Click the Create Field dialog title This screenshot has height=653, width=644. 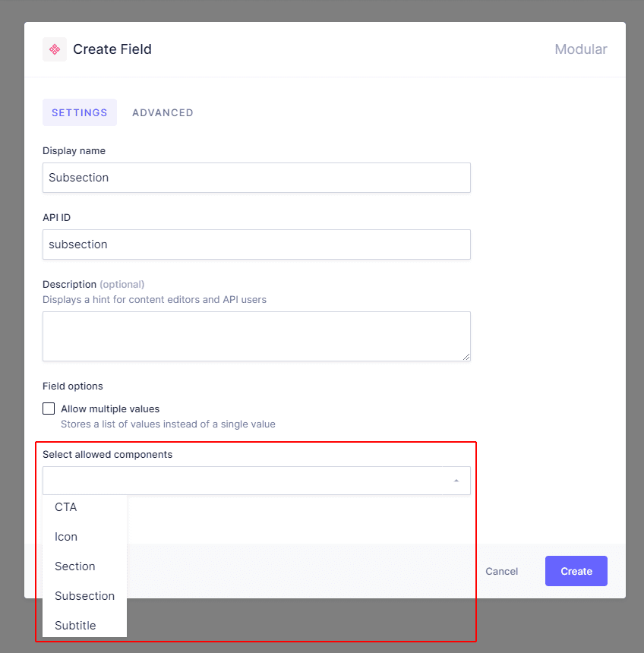112,49
